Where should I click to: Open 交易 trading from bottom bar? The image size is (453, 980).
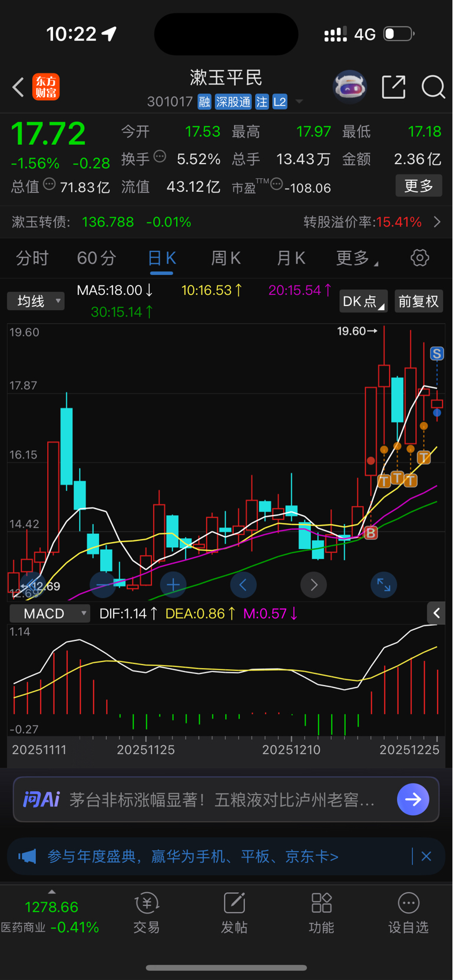tap(147, 913)
